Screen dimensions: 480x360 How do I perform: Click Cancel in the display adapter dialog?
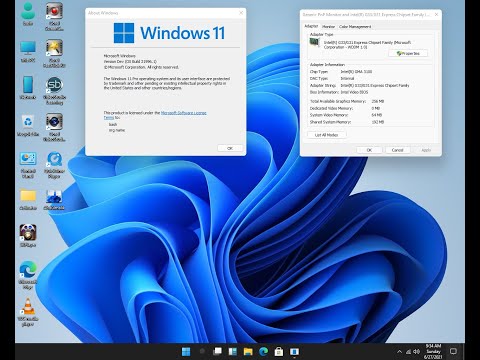pos(397,150)
